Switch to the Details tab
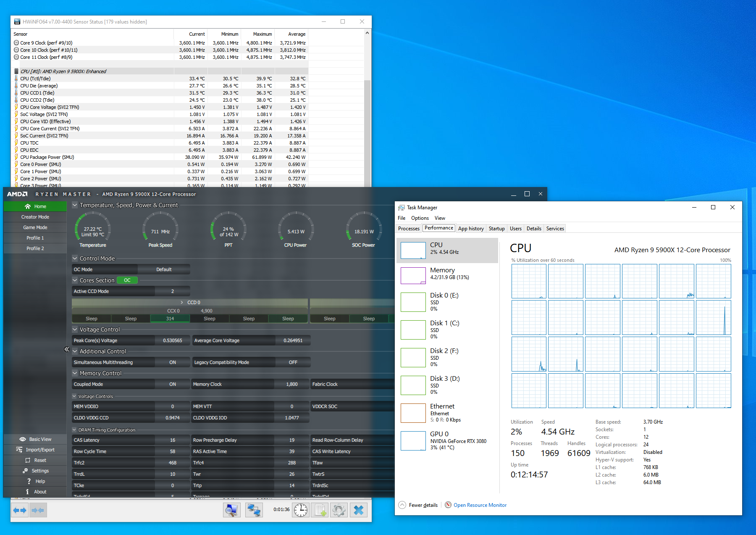This screenshot has width=756, height=535. 534,229
